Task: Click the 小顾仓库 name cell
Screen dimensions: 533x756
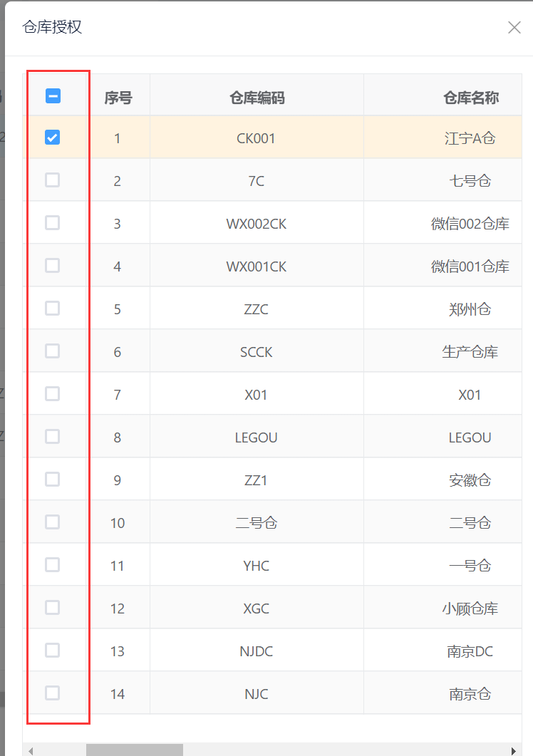Action: 443,609
